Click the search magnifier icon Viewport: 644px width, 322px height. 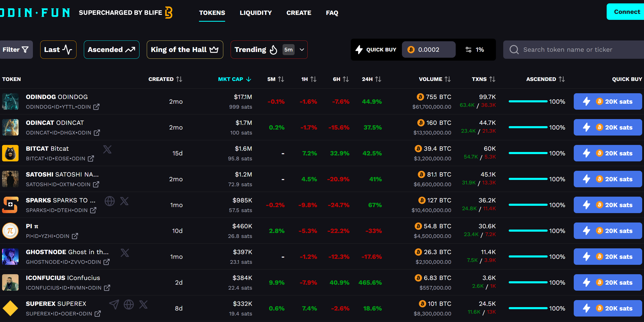[x=514, y=50]
